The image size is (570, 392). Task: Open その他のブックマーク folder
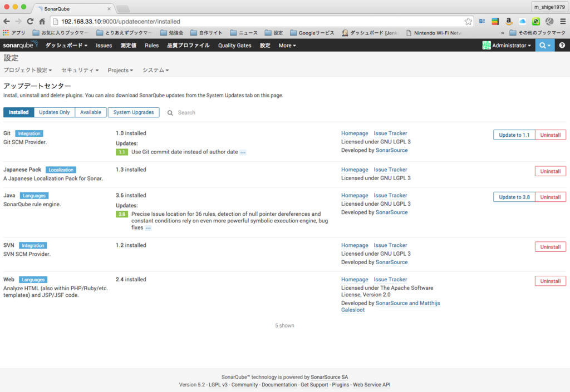coord(538,33)
